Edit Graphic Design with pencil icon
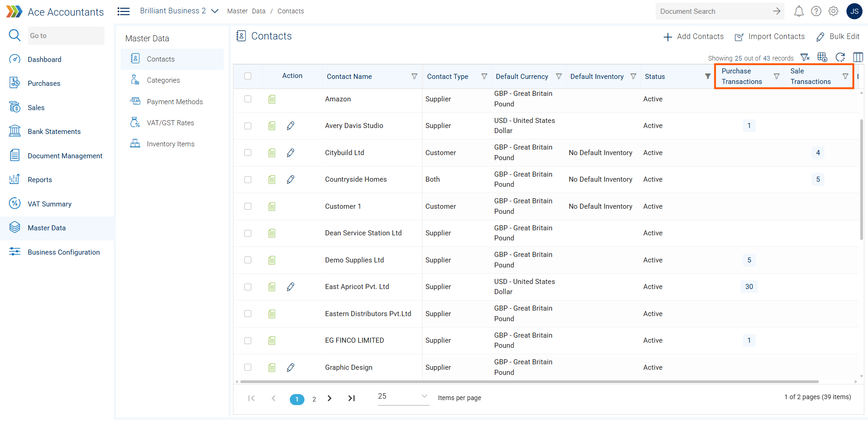 point(291,367)
